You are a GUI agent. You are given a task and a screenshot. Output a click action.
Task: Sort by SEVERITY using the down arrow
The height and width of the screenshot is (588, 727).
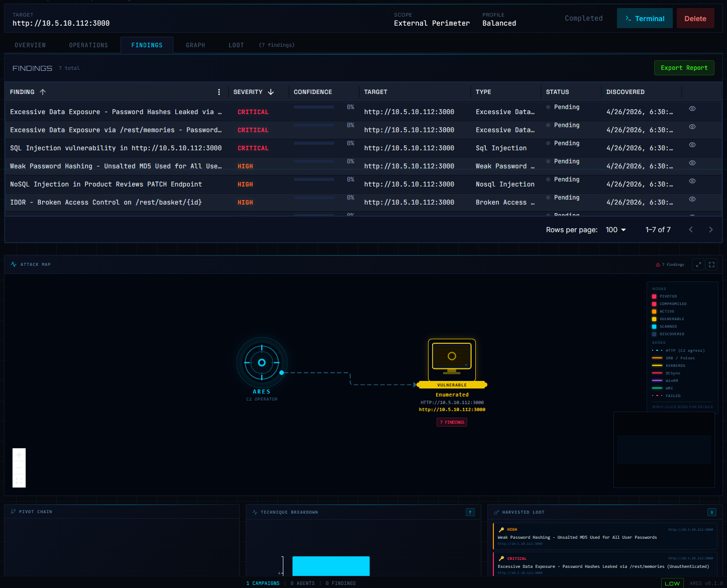271,92
